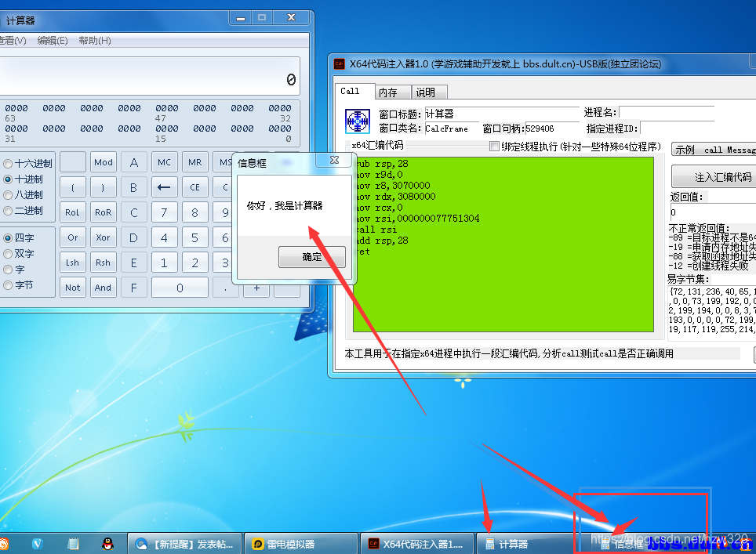The width and height of the screenshot is (756, 554).
Task: Click 确定 button in message box
Action: (x=312, y=257)
